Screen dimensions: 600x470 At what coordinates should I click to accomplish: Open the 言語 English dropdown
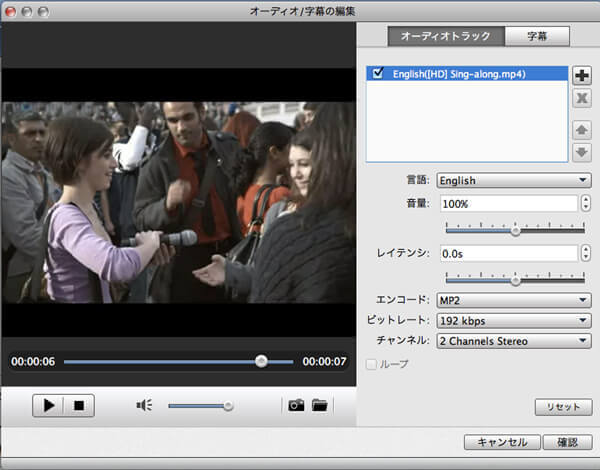click(x=514, y=181)
